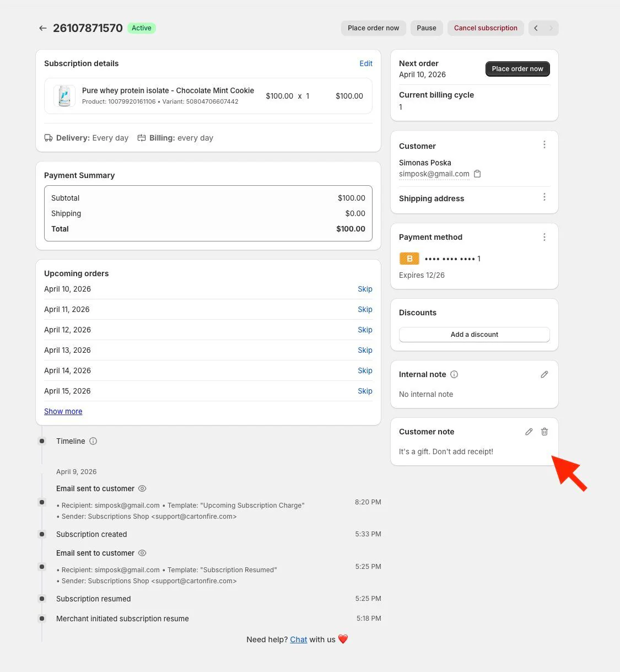Edit the customer note with pencil icon

[x=529, y=432]
